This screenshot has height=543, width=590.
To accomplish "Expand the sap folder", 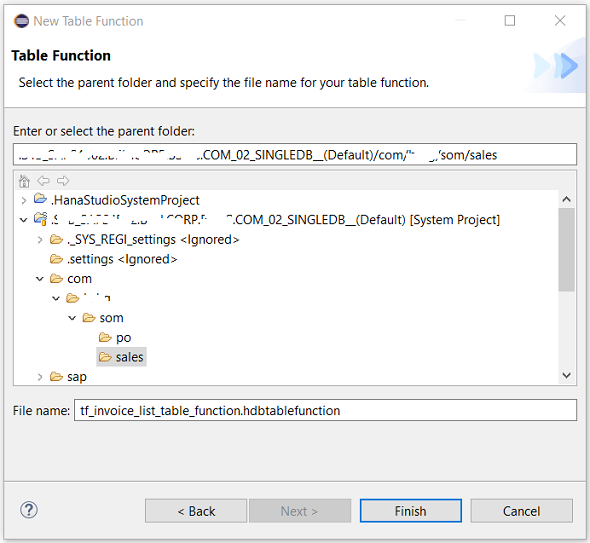I will (40, 377).
